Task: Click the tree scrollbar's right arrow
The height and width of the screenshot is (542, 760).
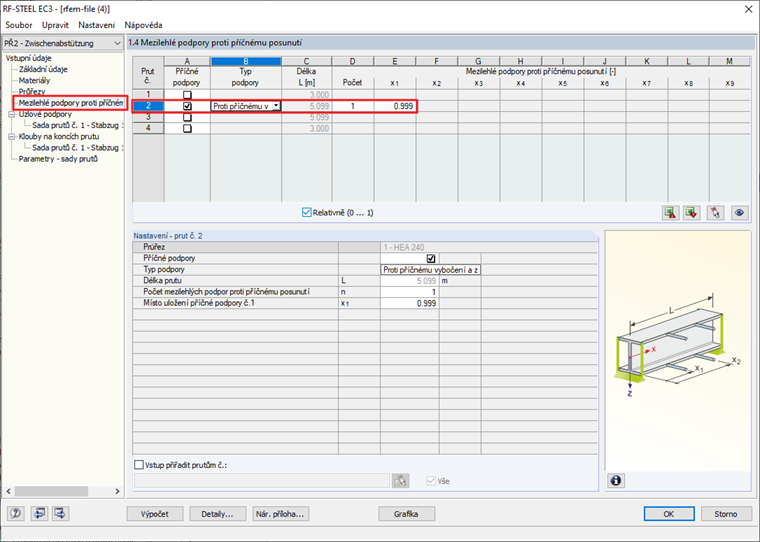Action: tap(117, 491)
